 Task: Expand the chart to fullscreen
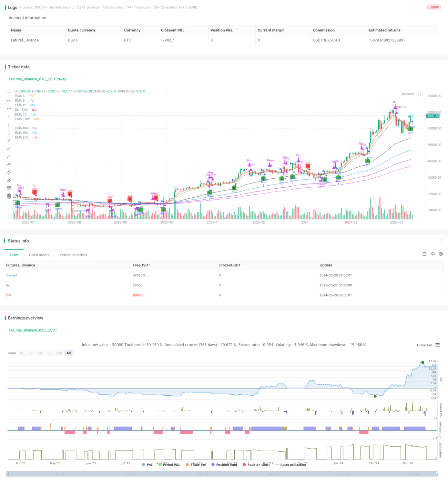(x=420, y=94)
